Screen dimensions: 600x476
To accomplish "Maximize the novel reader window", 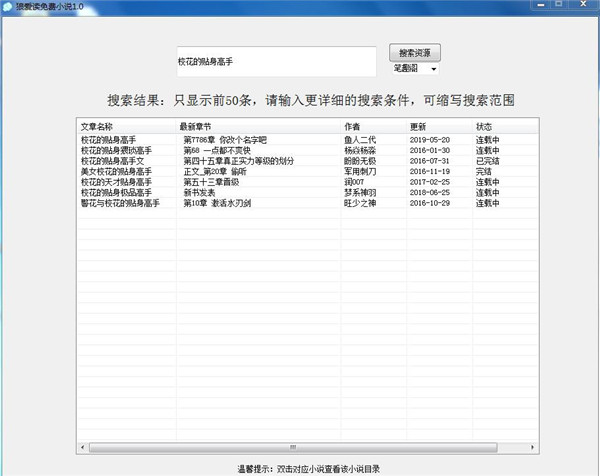I will pyautogui.click(x=559, y=5).
